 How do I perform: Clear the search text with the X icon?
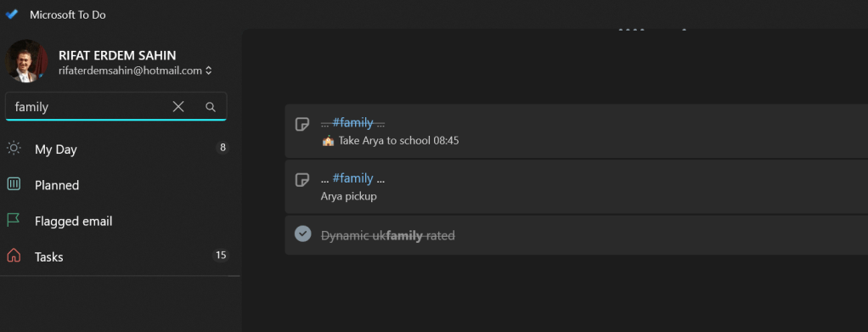point(178,107)
